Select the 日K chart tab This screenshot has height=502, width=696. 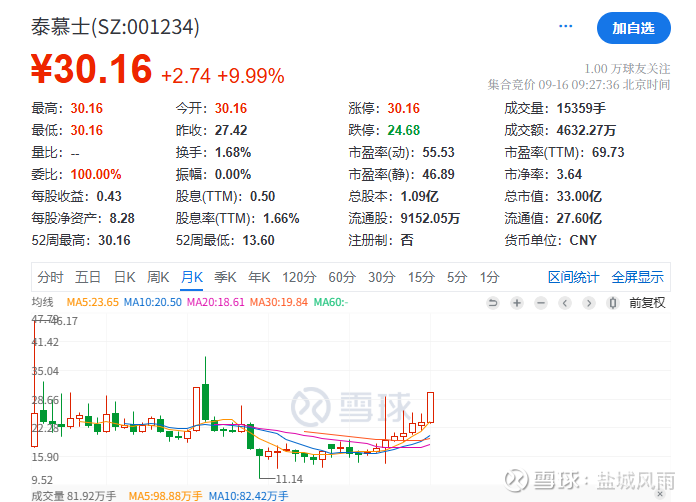coord(124,277)
